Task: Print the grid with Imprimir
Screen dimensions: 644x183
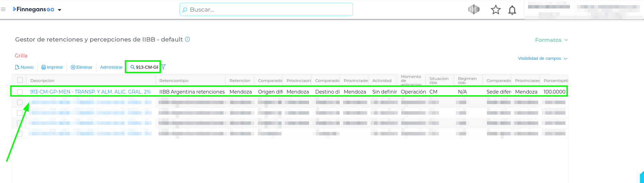Action: point(52,67)
